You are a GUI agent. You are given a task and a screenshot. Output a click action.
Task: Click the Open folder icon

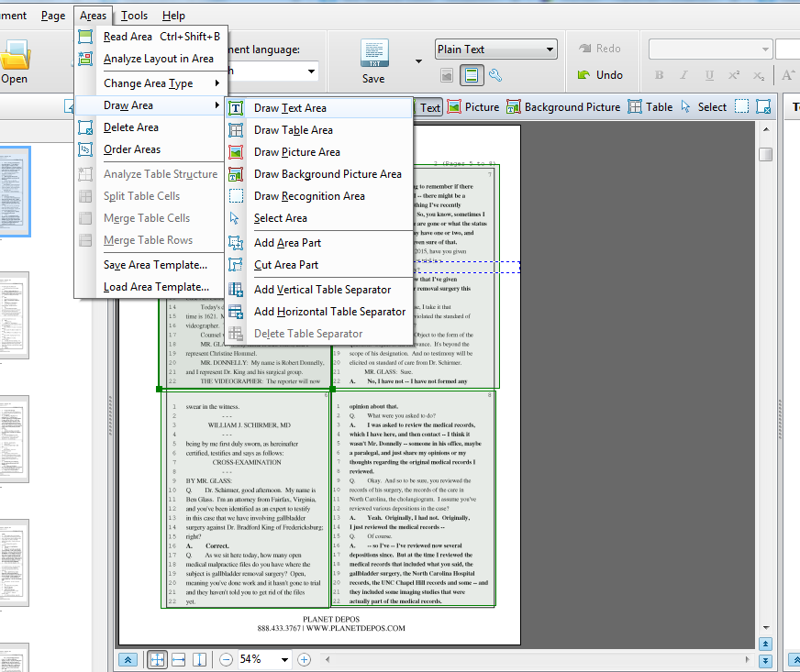pyautogui.click(x=15, y=55)
